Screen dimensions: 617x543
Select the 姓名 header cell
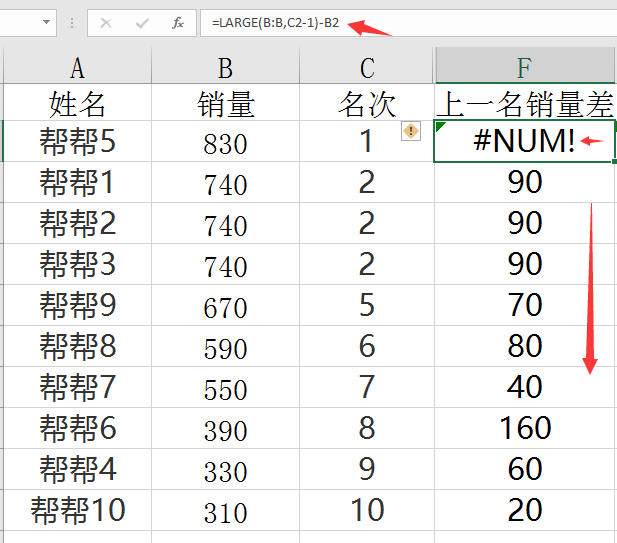pyautogui.click(x=78, y=103)
